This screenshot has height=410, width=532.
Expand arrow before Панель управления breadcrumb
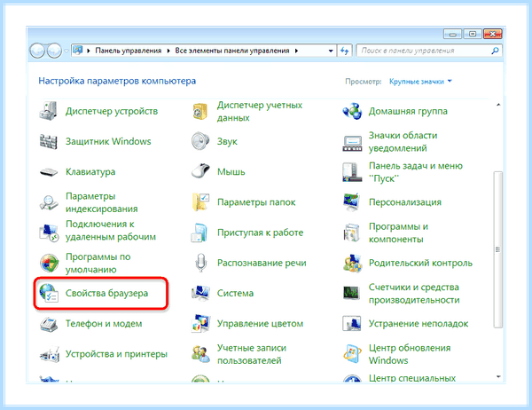(89, 51)
